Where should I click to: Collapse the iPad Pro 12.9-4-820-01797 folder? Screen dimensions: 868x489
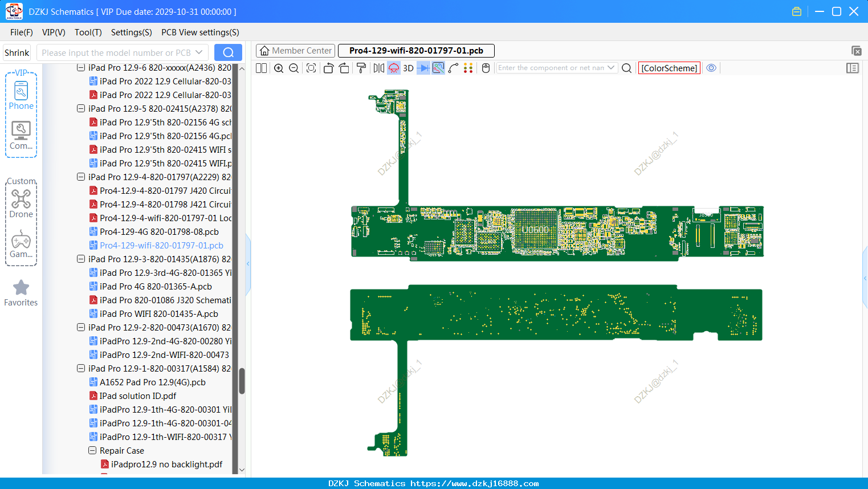81,177
